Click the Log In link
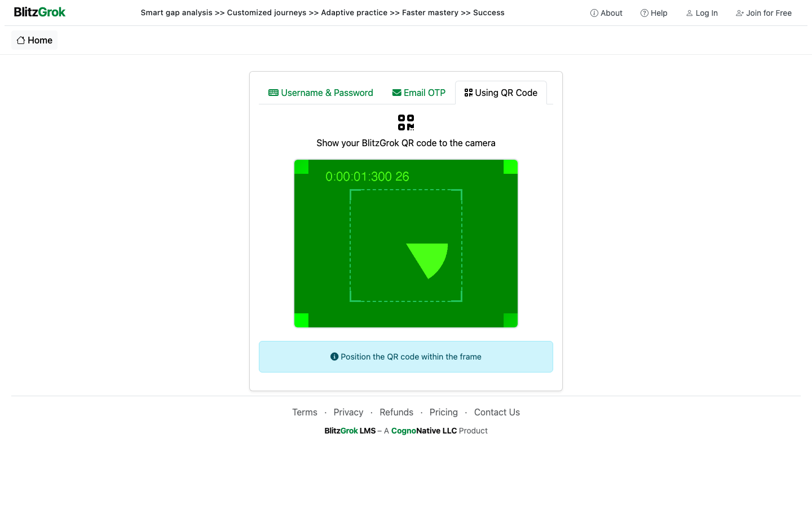812x508 pixels. (701, 13)
